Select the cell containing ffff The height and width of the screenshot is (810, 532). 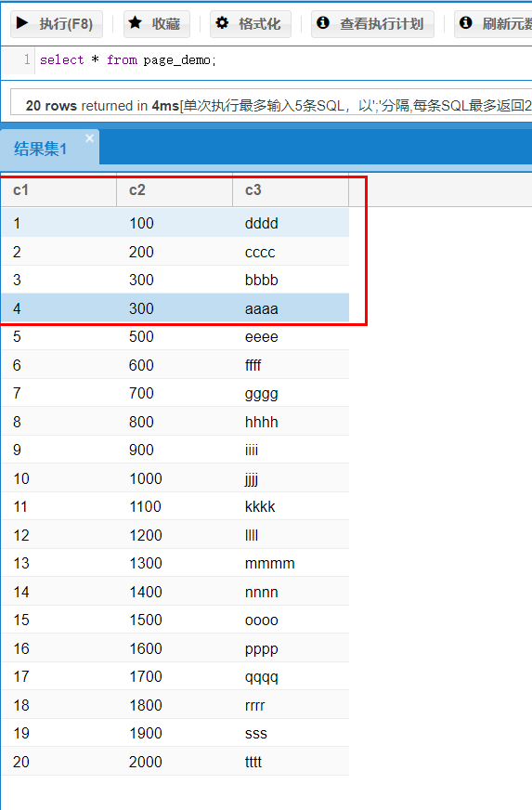click(291, 365)
